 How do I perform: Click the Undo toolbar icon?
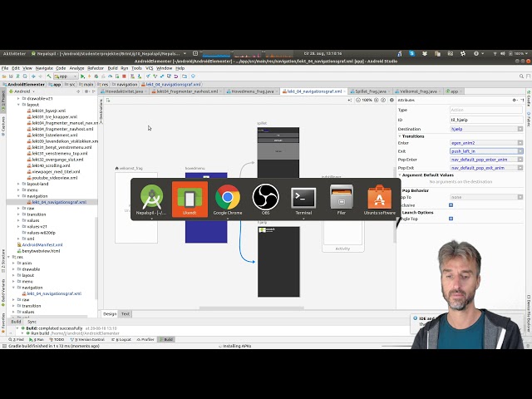(x=175, y=76)
